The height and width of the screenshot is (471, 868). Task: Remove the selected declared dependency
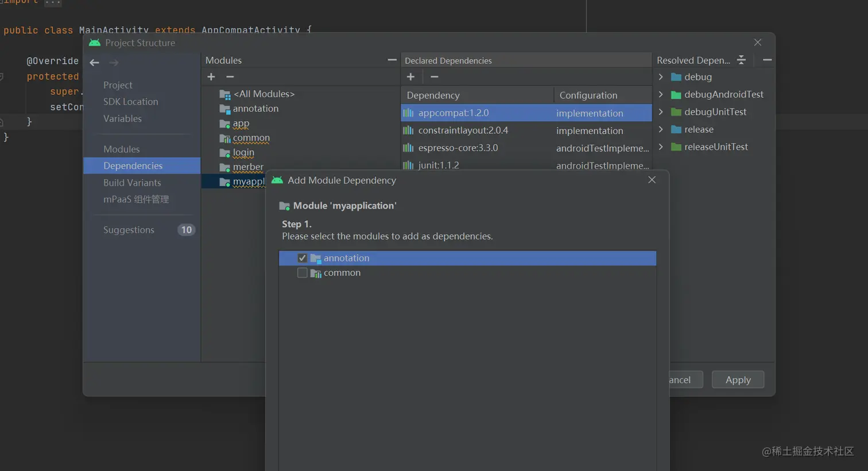tap(435, 77)
